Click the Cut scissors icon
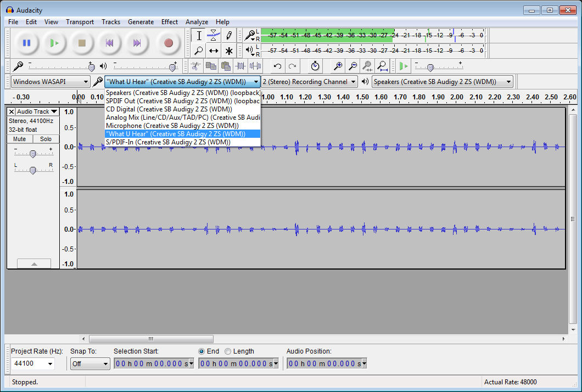This screenshot has width=582, height=392. click(195, 66)
